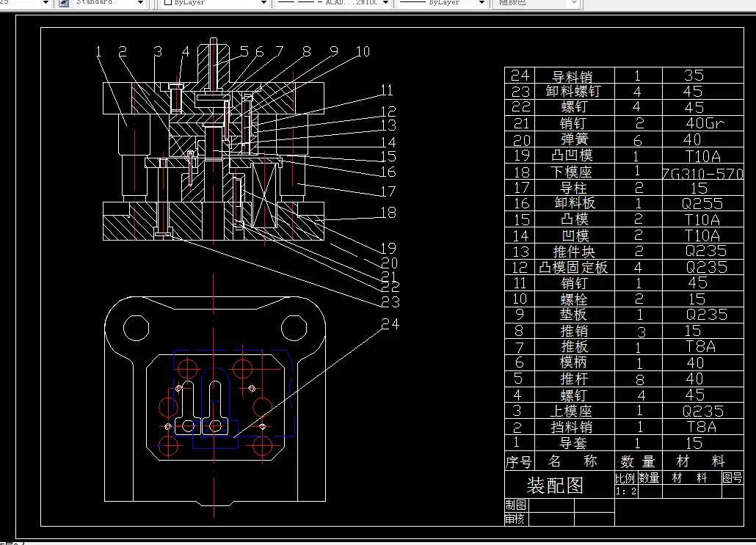This screenshot has width=756, height=545.
Task: Select part name 卸料板 in row 16
Action: 575,203
